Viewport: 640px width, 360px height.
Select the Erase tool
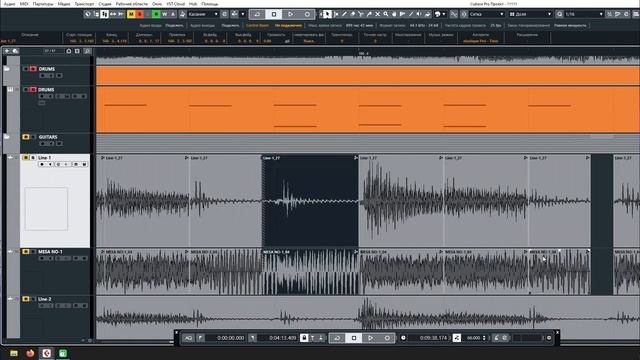pos(353,14)
